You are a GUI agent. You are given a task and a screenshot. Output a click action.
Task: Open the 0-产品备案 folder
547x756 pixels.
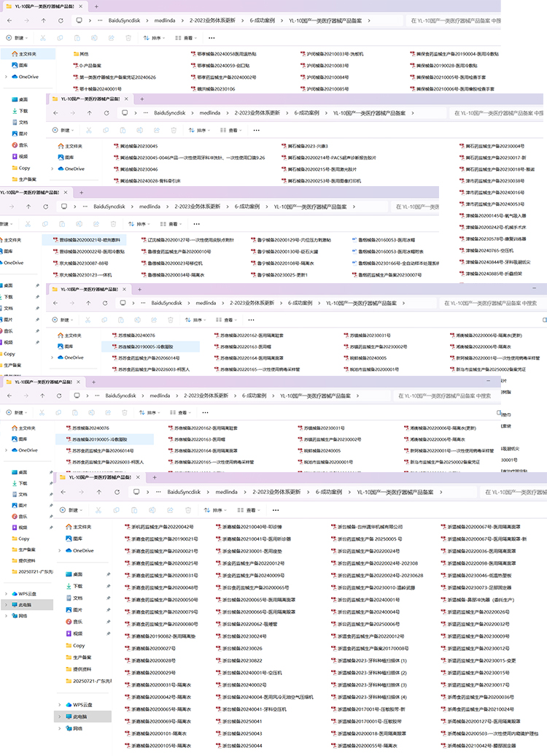click(90, 66)
